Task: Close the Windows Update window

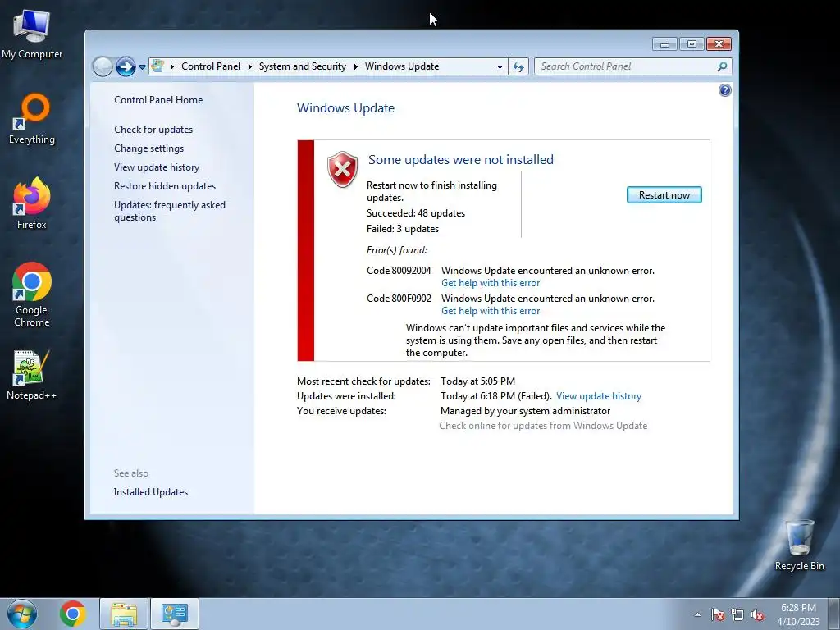Action: pyautogui.click(x=719, y=44)
